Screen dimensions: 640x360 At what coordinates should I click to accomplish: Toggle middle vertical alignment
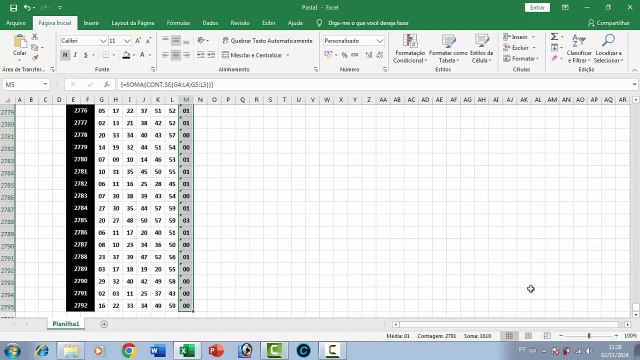coord(176,40)
